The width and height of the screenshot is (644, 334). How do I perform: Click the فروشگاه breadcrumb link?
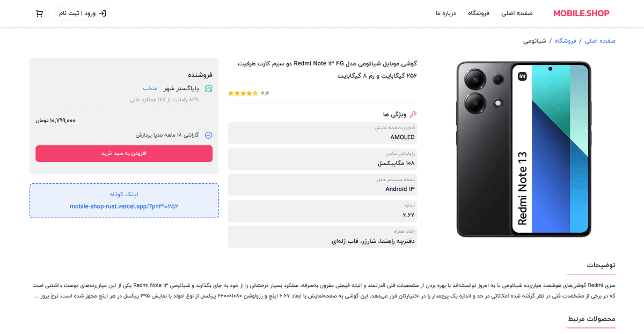point(566,41)
